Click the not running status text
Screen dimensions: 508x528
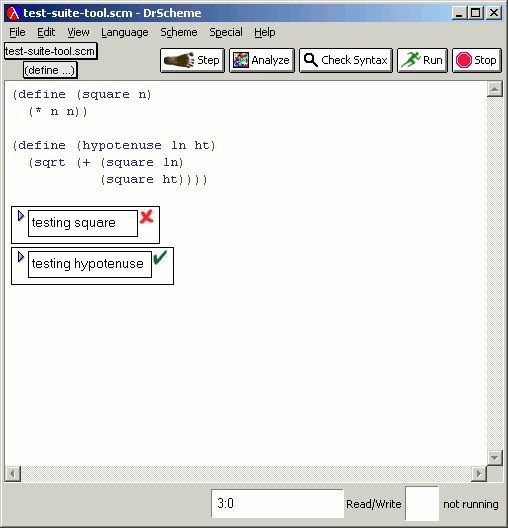[471, 504]
